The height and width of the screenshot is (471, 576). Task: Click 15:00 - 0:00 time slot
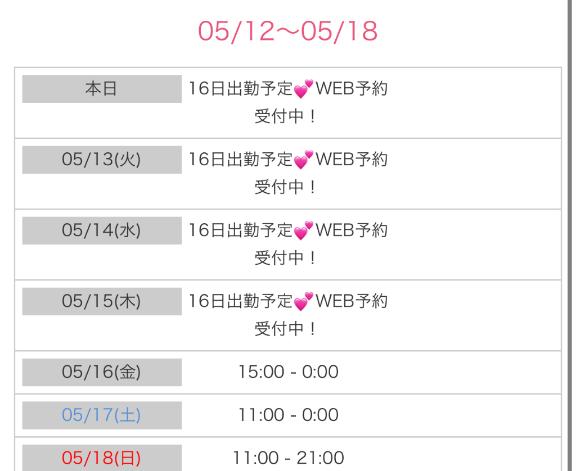[x=288, y=372]
